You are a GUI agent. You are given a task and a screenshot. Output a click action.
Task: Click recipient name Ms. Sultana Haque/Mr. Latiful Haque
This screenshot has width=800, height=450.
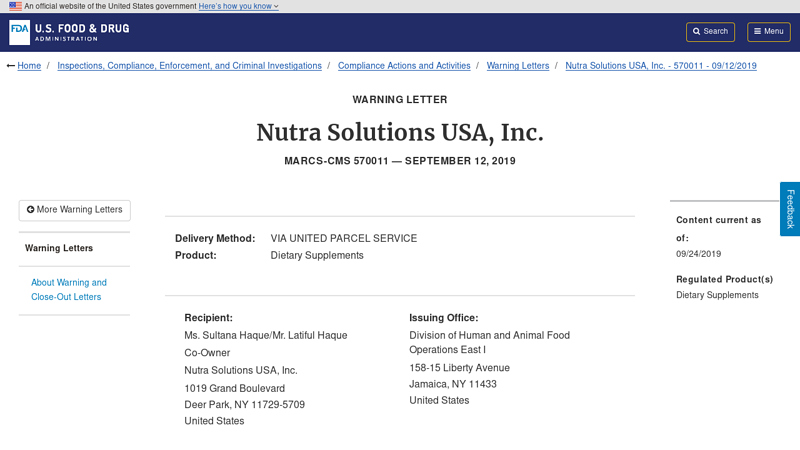(x=266, y=335)
